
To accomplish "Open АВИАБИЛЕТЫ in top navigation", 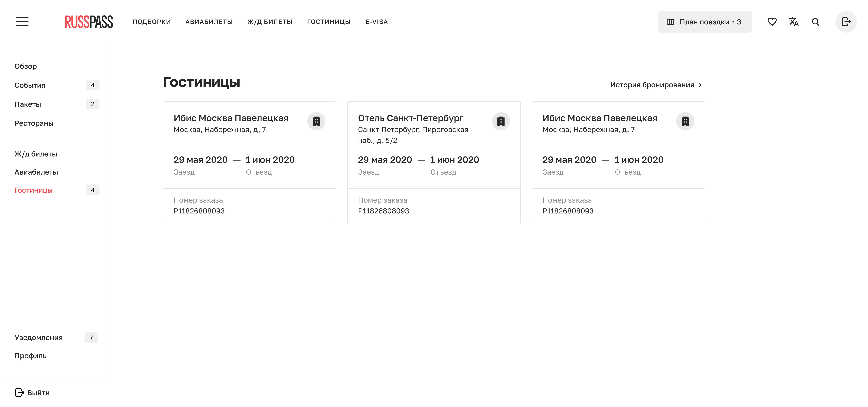I will [209, 22].
